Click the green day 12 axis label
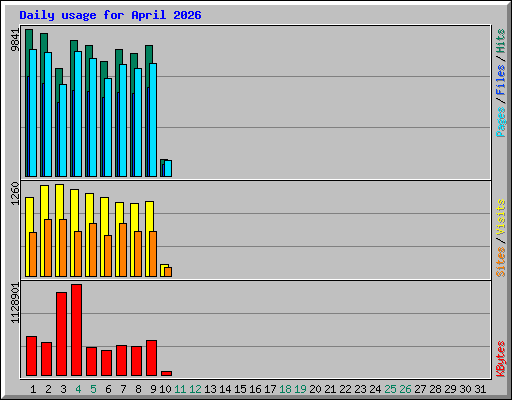Viewport: 512px width, 400px height. point(195,389)
